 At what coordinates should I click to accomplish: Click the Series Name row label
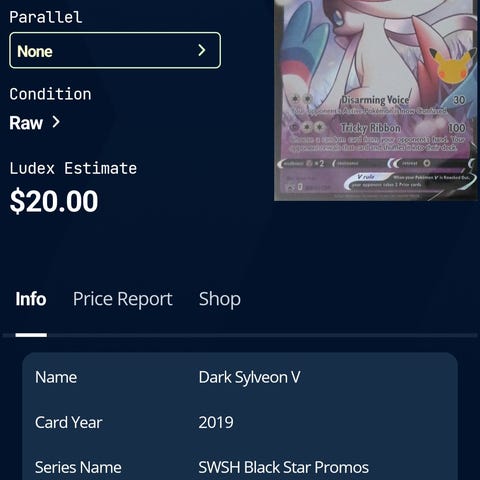[x=78, y=467]
